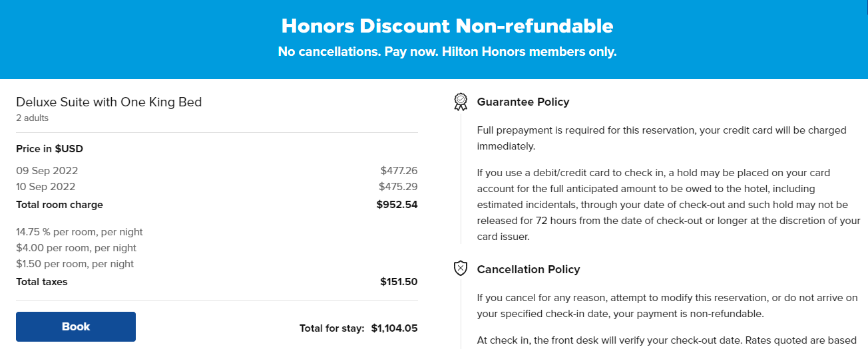Click the Deluxe Suite with One King Bed title
The height and width of the screenshot is (349, 868).
point(108,102)
